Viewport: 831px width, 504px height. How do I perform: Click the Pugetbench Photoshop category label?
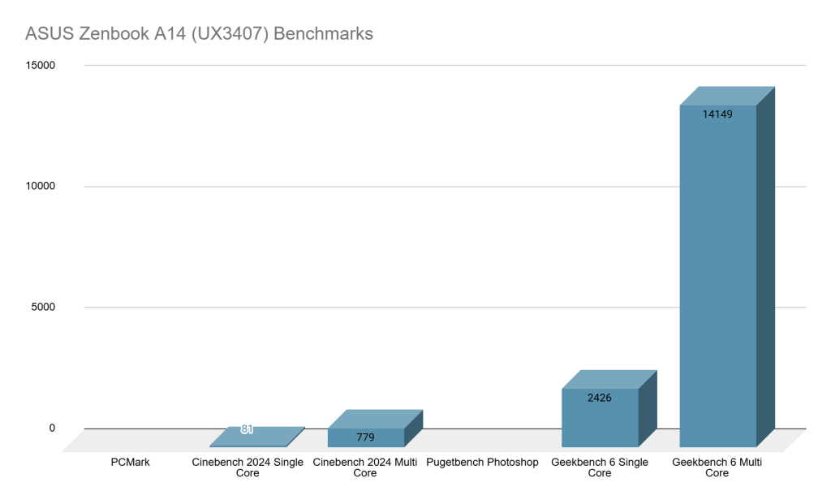coord(482,463)
